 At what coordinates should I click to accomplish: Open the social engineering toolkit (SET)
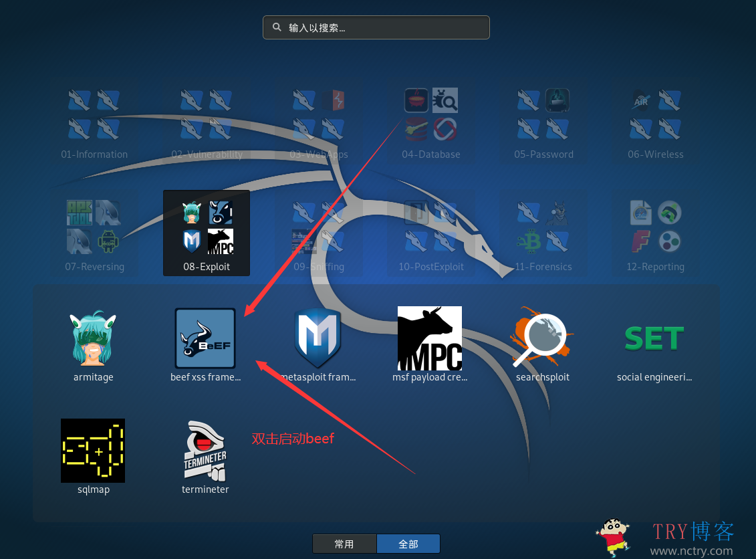tap(654, 338)
